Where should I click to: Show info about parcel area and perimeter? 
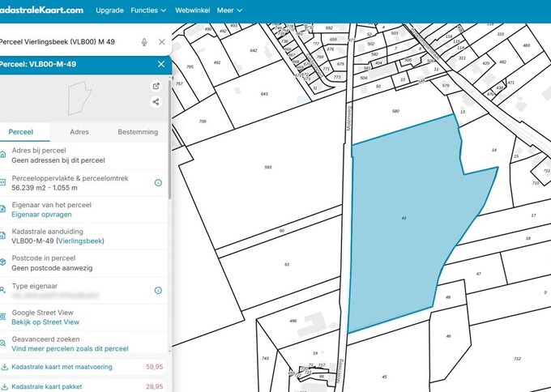click(158, 183)
